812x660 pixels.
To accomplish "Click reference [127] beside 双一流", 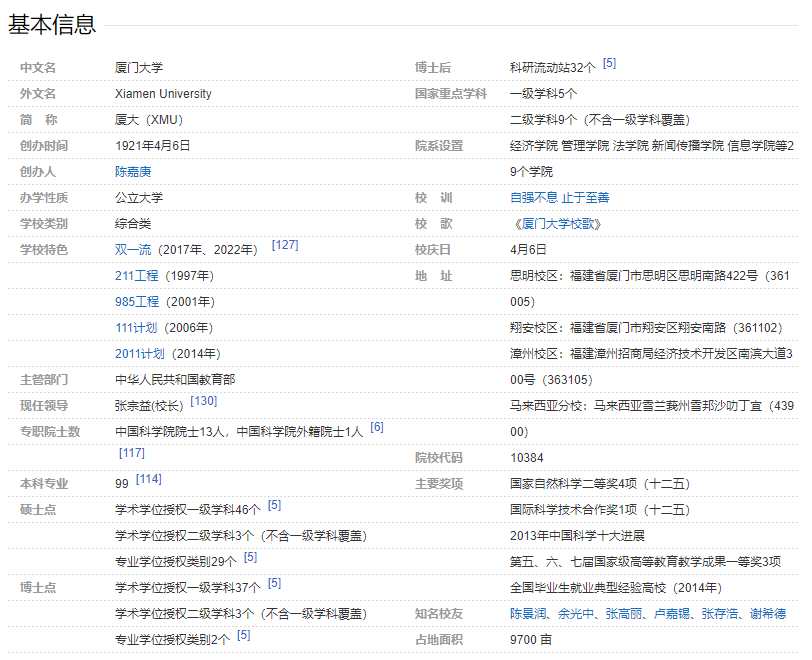I will pos(285,245).
